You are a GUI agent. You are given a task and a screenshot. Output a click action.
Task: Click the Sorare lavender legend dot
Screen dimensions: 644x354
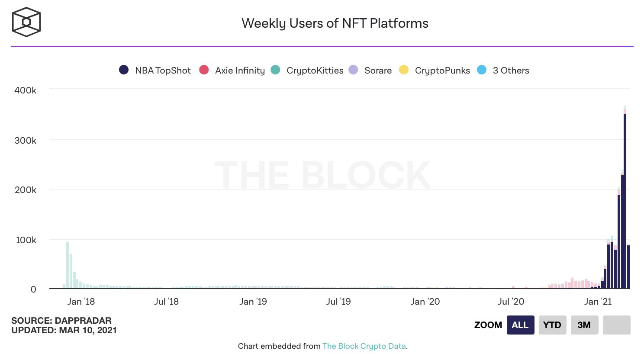click(x=353, y=70)
